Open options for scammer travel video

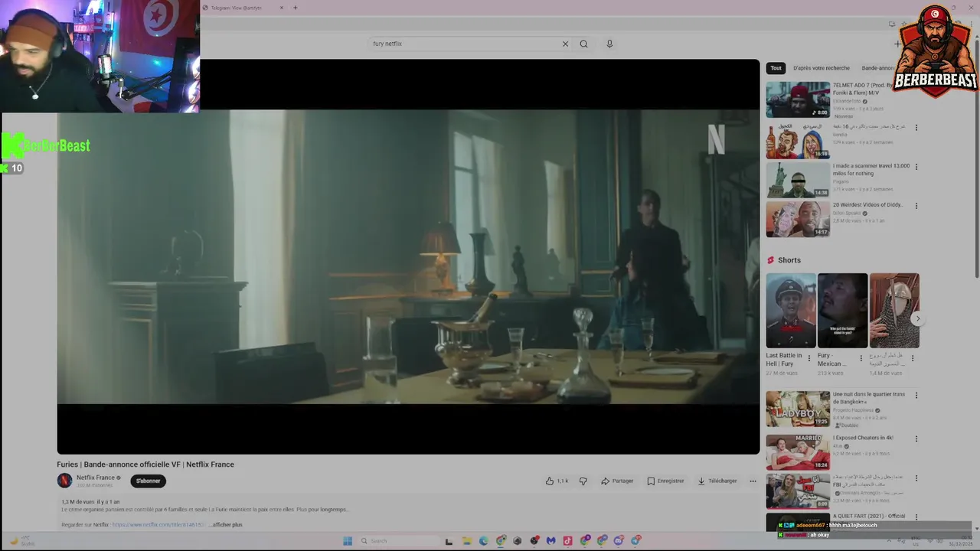(916, 166)
